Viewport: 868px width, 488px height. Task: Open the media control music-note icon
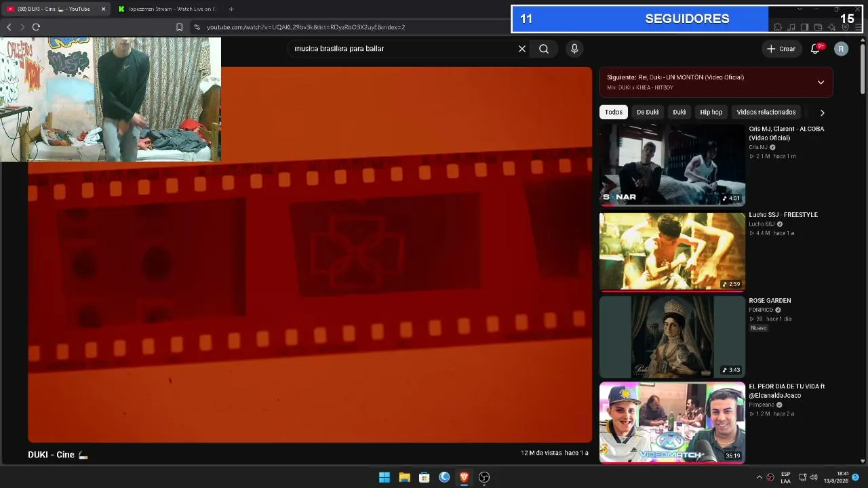tap(791, 27)
